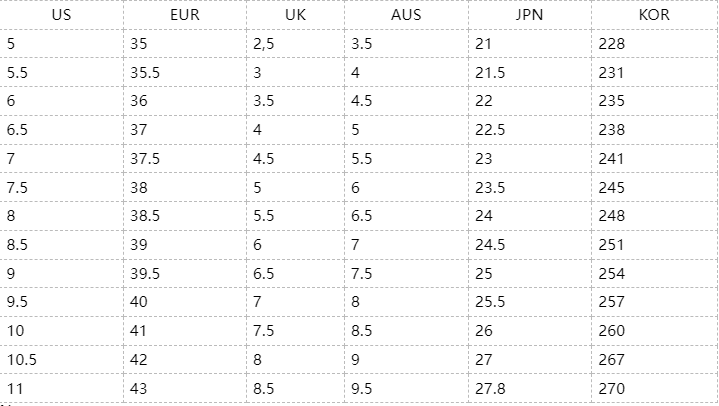This screenshot has width=719, height=406.
Task: Select the JPN cell 27.8
Action: point(530,389)
